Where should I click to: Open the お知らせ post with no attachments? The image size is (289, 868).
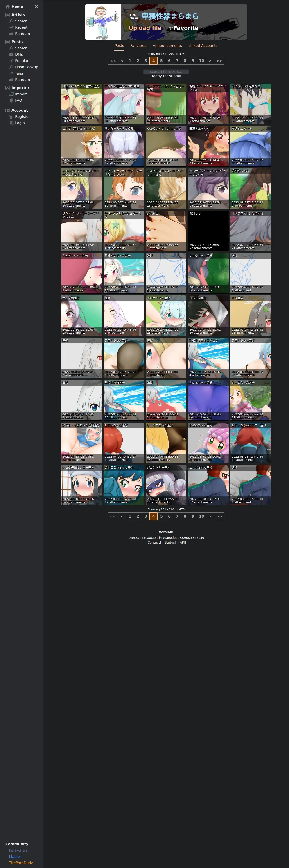click(x=208, y=231)
